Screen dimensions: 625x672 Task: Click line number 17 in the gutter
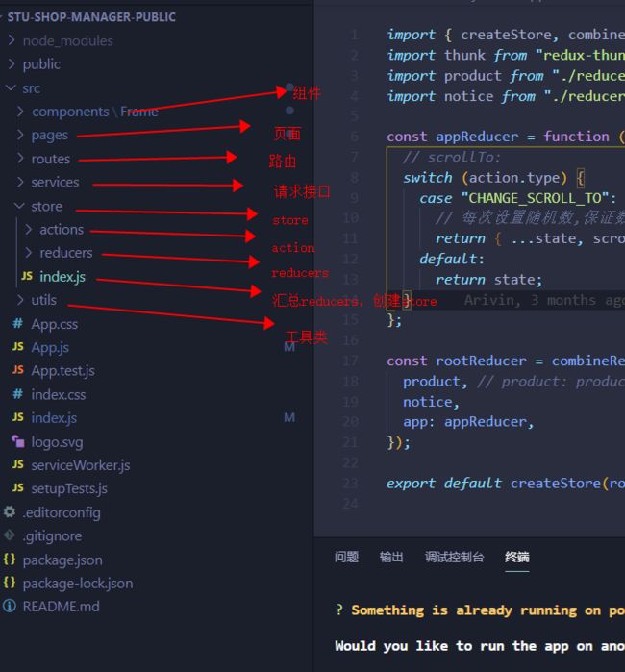pyautogui.click(x=350, y=361)
